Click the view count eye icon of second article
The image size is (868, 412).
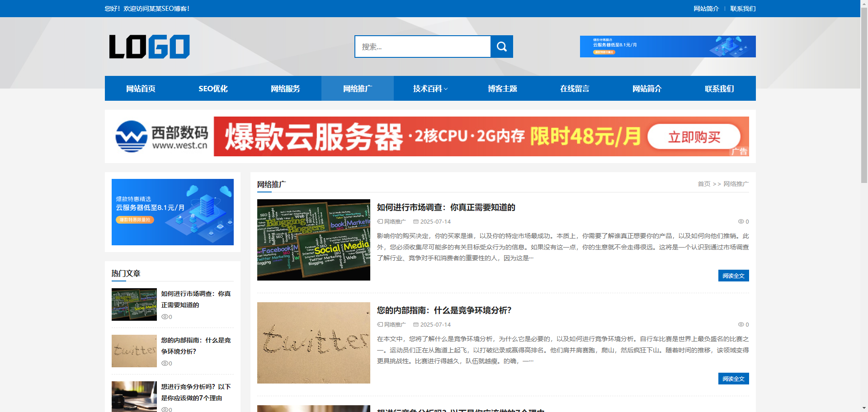741,324
